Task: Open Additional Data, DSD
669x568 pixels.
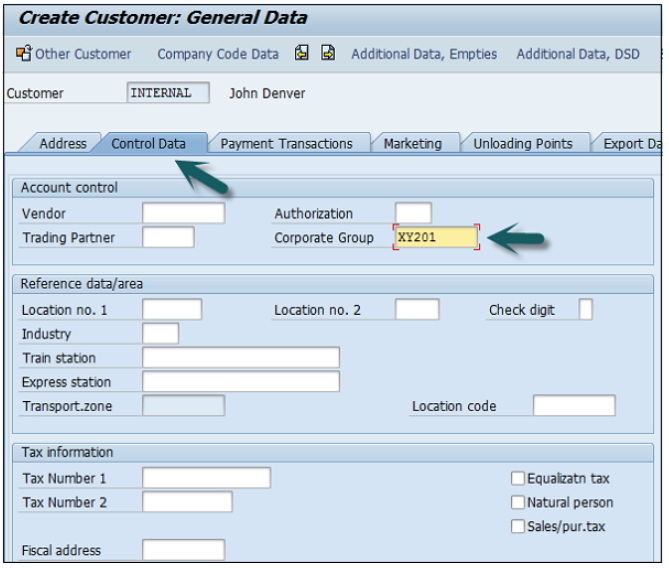Action: (579, 54)
